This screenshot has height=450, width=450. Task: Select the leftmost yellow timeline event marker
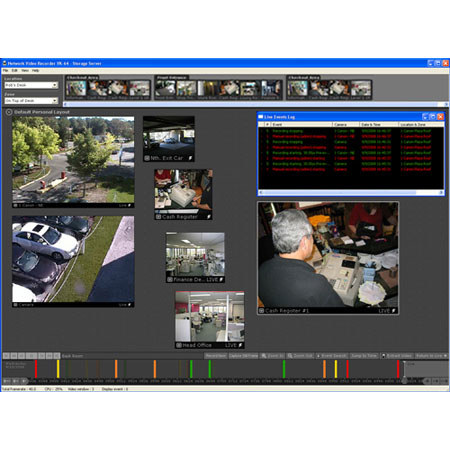[x=58, y=369]
